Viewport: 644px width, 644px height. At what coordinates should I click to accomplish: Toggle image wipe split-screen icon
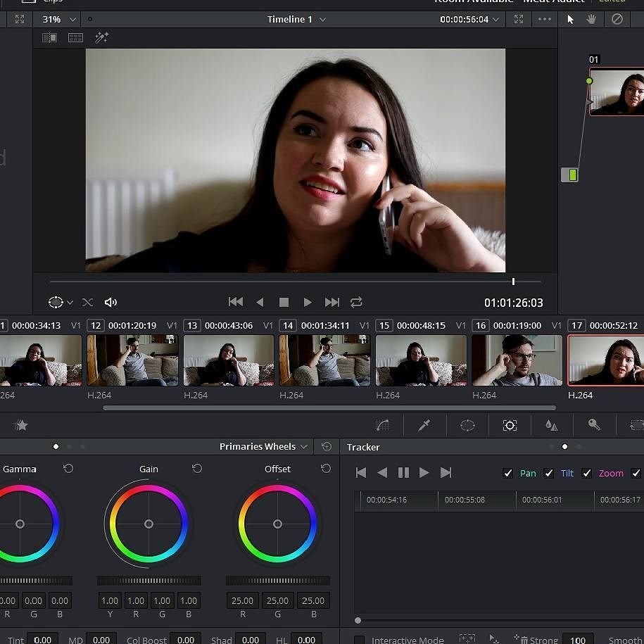click(50, 38)
